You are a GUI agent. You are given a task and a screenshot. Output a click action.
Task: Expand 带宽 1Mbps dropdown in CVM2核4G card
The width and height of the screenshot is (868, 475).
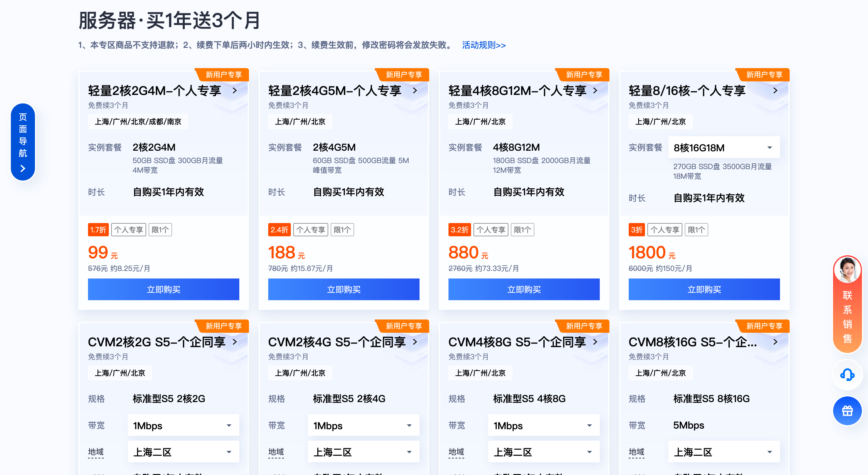tap(363, 426)
